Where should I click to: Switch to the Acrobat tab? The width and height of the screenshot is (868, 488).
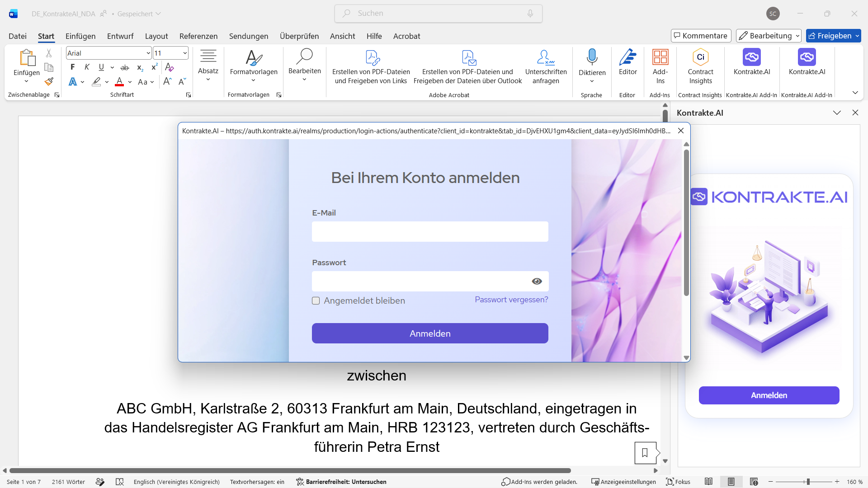point(406,36)
